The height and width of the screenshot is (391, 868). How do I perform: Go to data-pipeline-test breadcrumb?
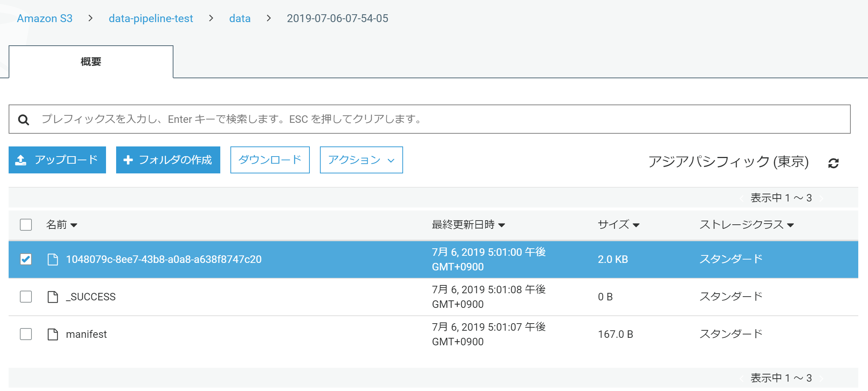[x=151, y=18]
